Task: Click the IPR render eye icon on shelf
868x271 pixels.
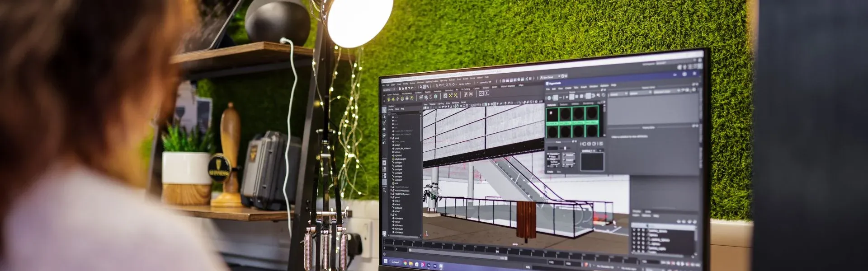Action: pos(481,93)
